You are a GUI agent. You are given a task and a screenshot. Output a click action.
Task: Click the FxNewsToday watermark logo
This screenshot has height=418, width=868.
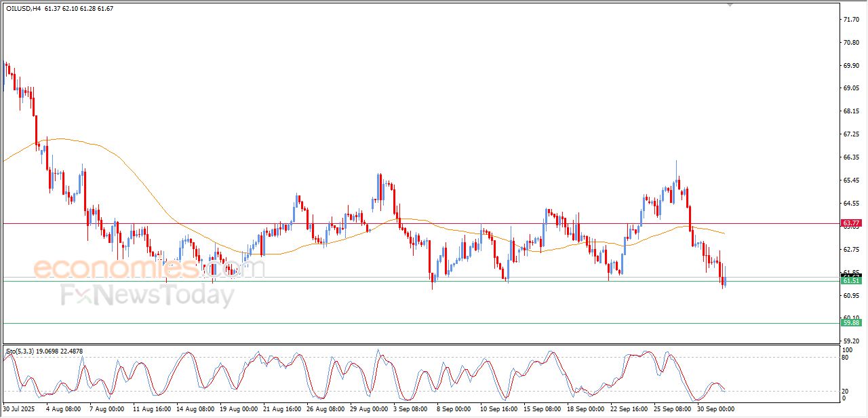click(x=148, y=297)
